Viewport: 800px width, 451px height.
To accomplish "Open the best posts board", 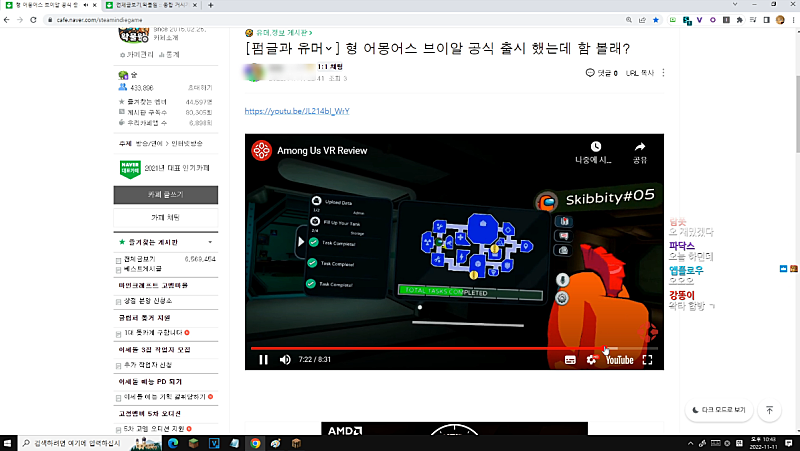I will (143, 269).
